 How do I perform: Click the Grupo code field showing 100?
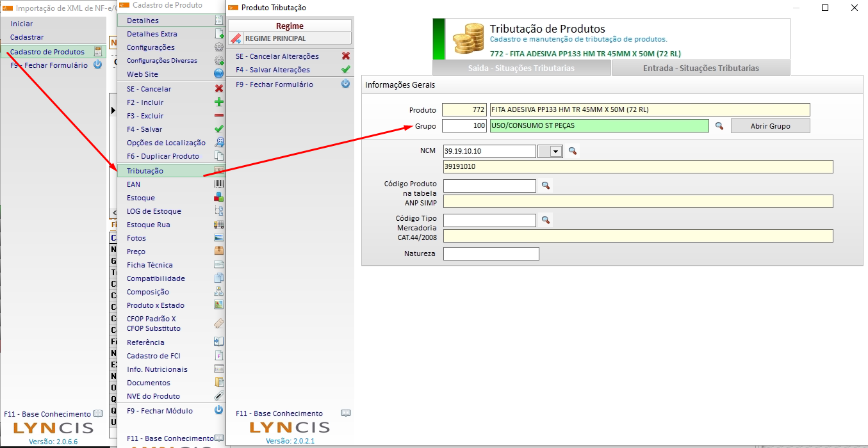click(x=464, y=126)
